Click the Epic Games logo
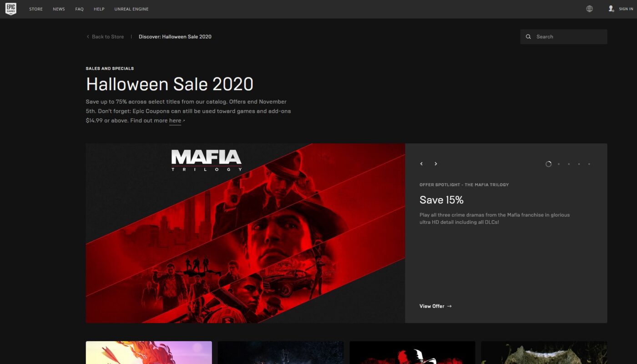Screen dimensions: 637x364 click(11, 9)
